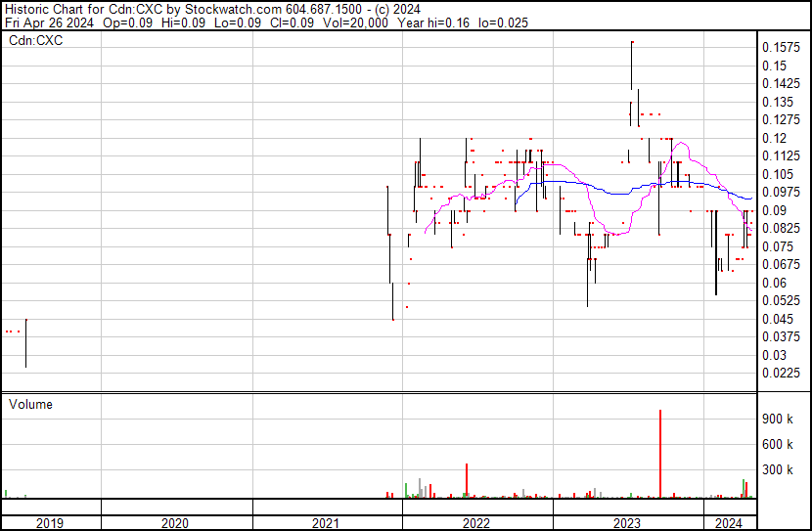
Task: Click the 900 k volume axis label
Action: point(778,420)
